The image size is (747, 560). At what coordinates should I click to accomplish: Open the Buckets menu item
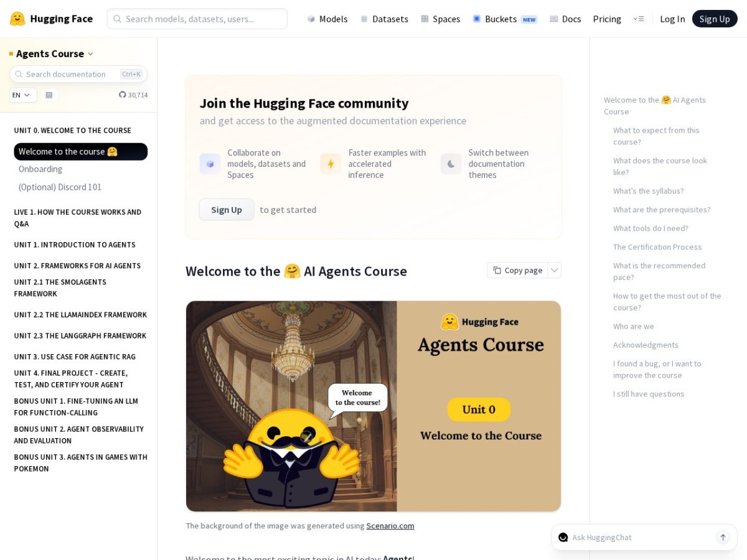(x=505, y=19)
